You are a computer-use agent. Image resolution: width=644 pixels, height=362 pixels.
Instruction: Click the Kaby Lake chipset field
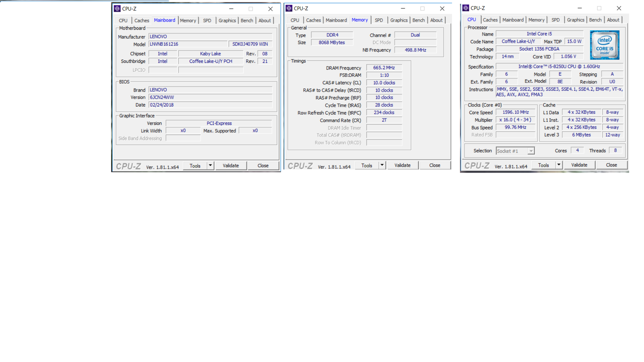210,54
